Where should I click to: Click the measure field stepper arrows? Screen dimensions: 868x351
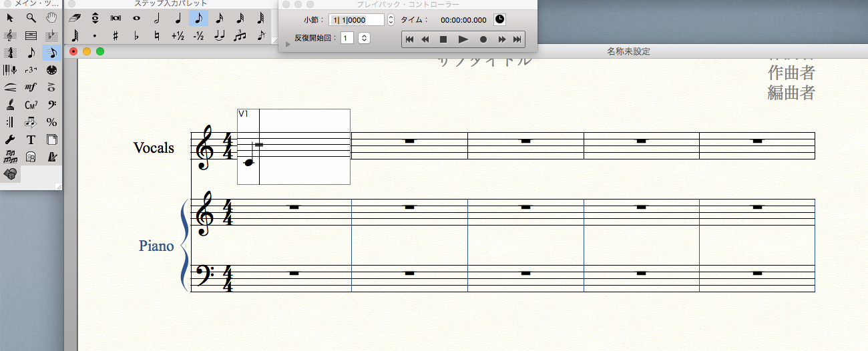(391, 19)
